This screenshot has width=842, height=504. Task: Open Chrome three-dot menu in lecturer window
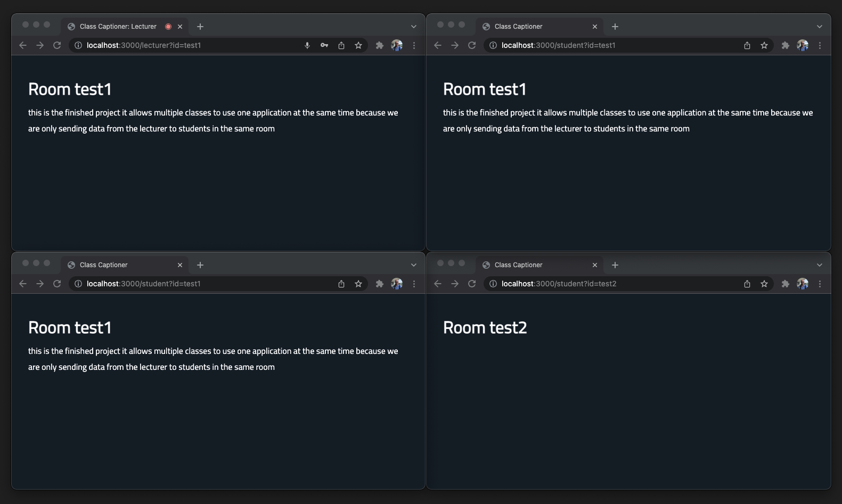point(414,45)
